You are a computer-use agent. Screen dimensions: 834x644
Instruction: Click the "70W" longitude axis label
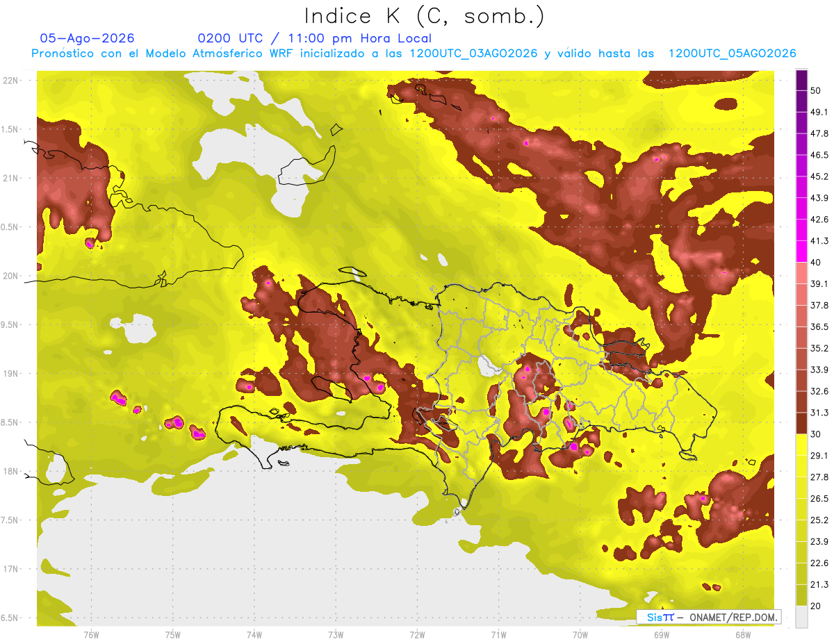pyautogui.click(x=580, y=635)
